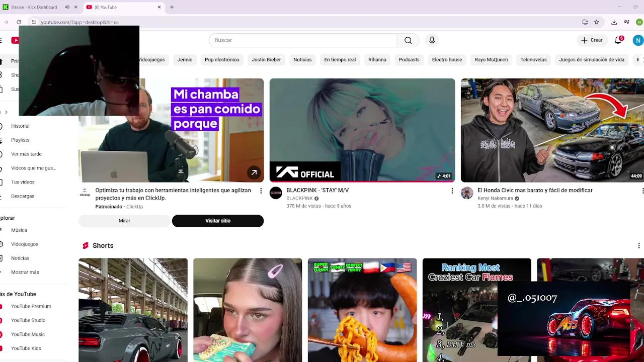
Task: Open options menu for ClickUp ad
Action: (261, 191)
